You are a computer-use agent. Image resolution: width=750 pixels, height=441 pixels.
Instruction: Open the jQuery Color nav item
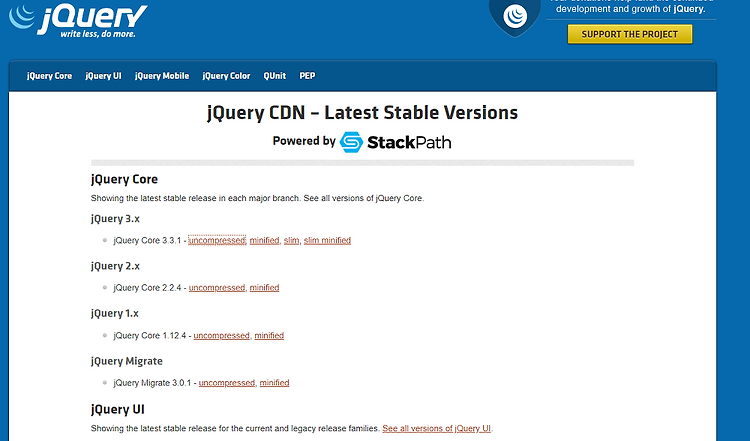coord(226,76)
